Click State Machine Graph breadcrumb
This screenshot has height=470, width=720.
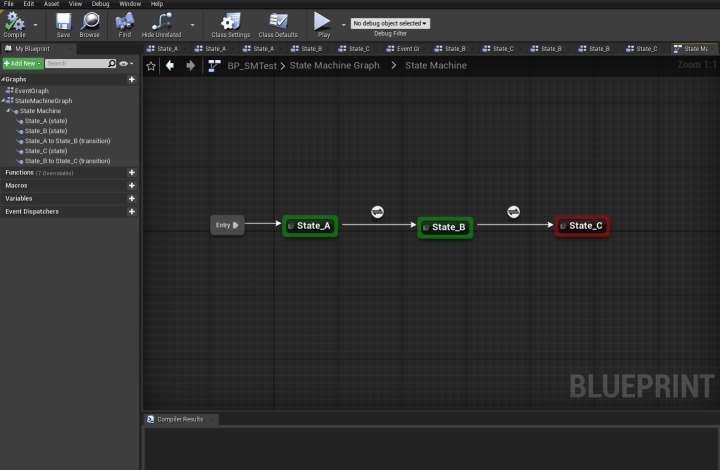(334, 66)
